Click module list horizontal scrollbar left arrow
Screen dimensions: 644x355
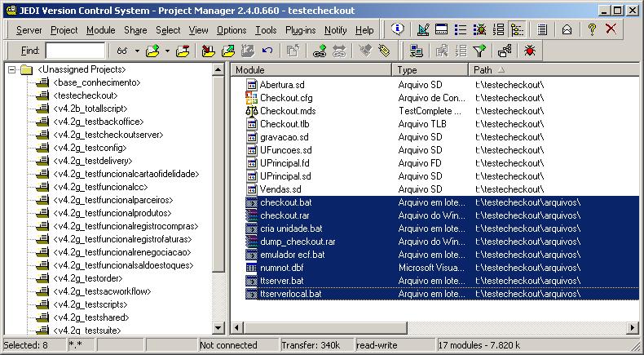237,328
